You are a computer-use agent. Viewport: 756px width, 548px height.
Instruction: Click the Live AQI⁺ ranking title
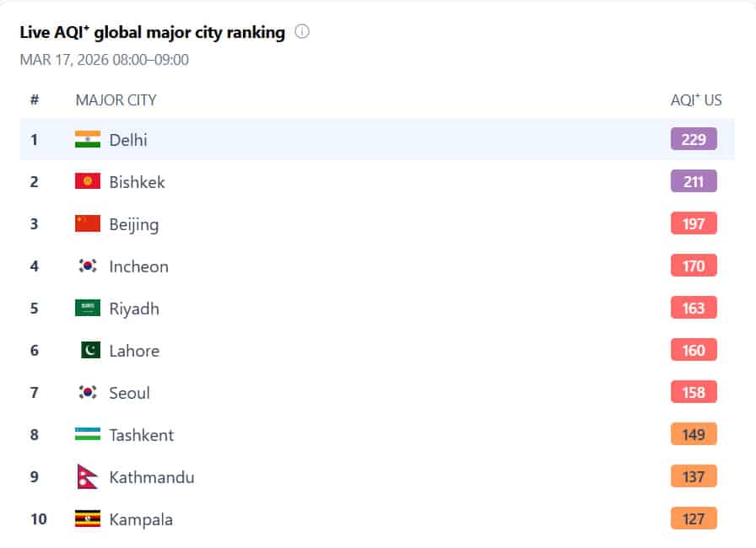(x=153, y=33)
